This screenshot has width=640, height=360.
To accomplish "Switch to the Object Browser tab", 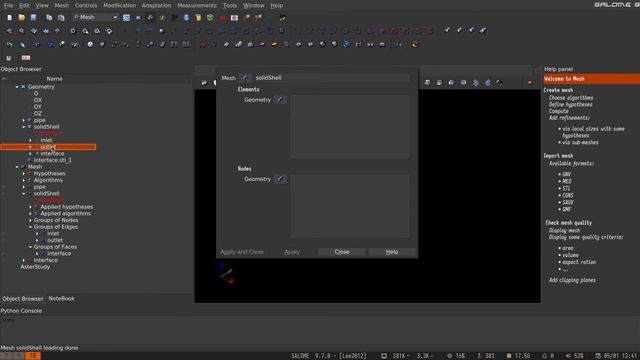I will tap(22, 299).
